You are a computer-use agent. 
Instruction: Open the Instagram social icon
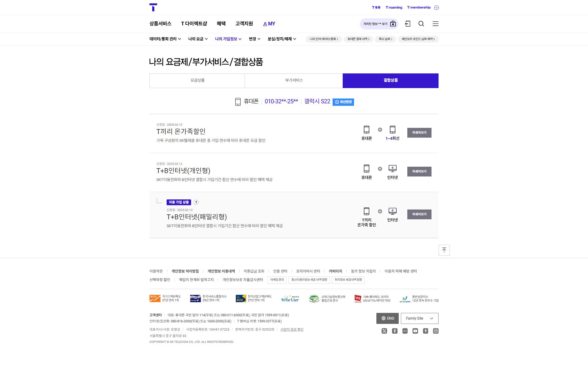(436, 331)
